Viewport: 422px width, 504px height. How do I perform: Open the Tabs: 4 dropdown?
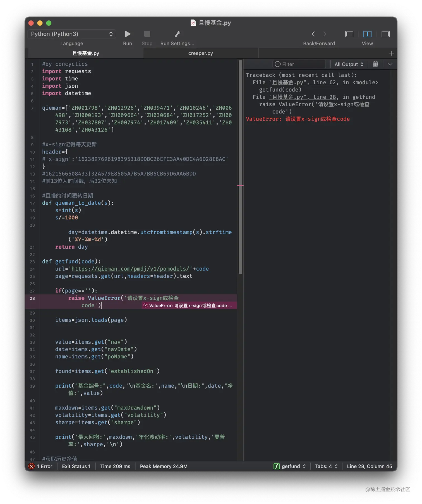tap(326, 466)
